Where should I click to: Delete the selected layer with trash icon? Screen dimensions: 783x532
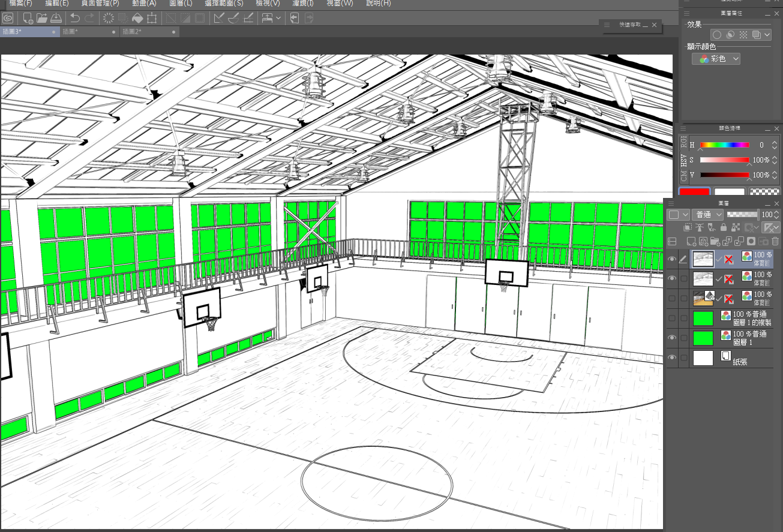tap(775, 241)
